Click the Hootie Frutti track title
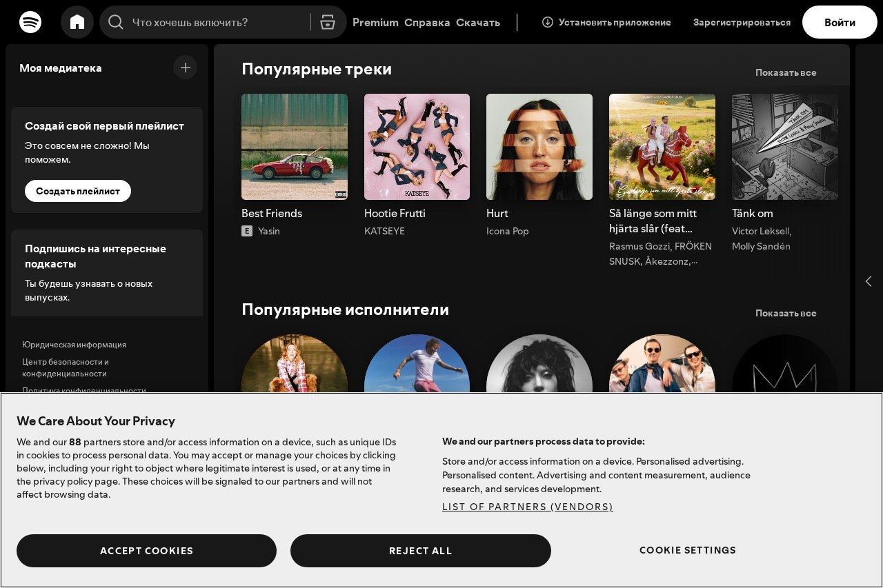883x588 pixels. 395,213
